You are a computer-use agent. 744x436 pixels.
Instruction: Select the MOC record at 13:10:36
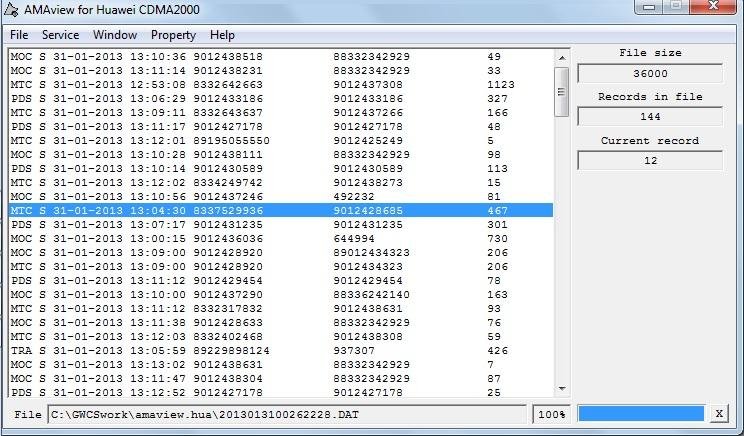(x=281, y=56)
